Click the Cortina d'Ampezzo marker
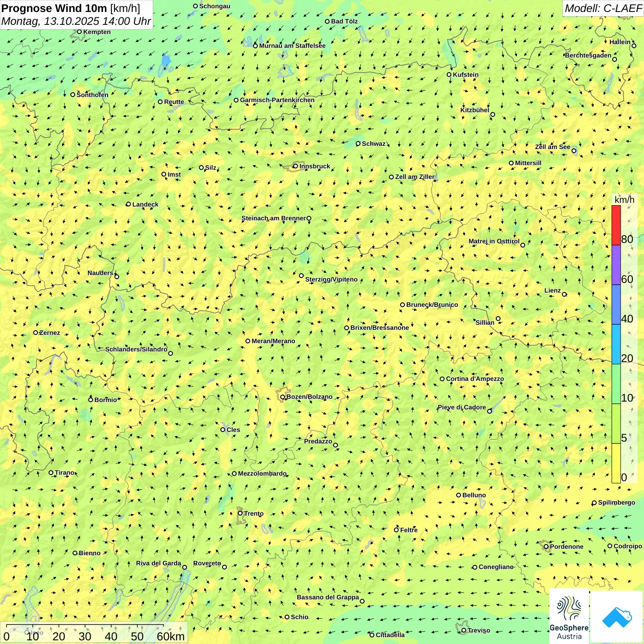Image resolution: width=644 pixels, height=644 pixels. 442,379
